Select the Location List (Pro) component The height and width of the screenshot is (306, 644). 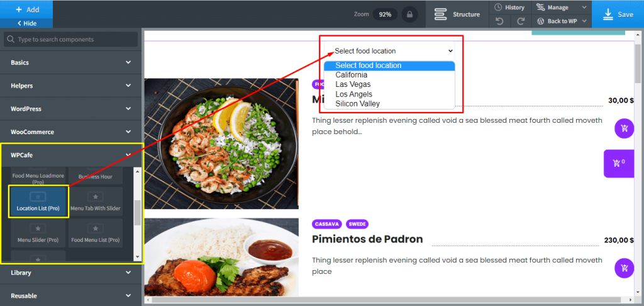[x=38, y=202]
